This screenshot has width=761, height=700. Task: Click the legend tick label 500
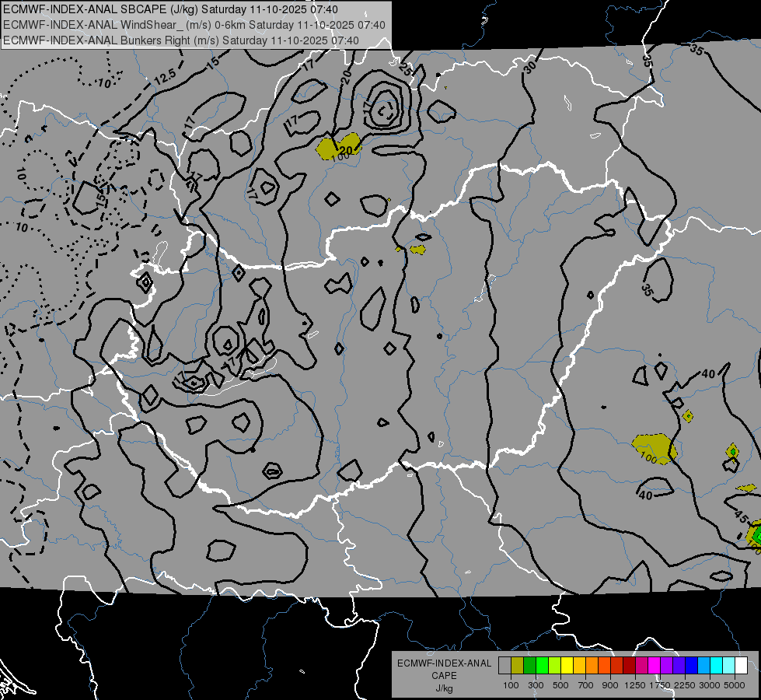pos(560,685)
